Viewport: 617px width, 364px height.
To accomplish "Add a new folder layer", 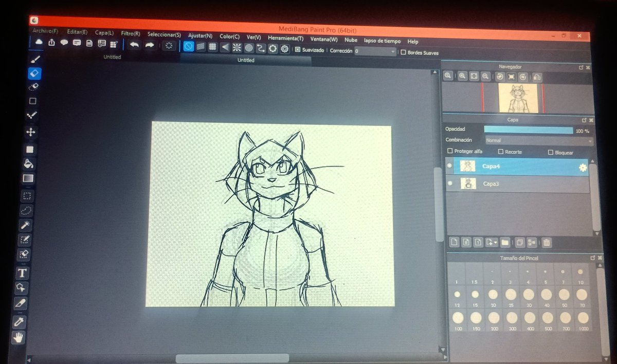I will pos(505,242).
